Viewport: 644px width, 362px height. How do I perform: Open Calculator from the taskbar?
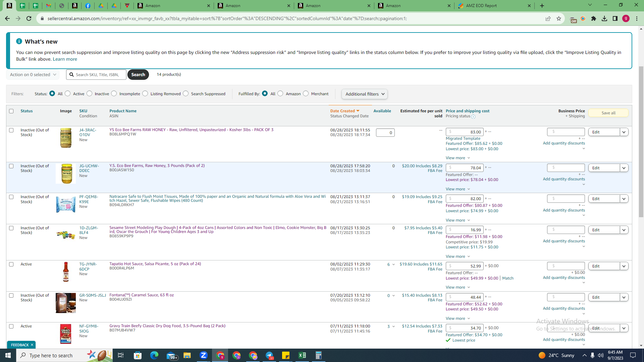click(x=319, y=355)
